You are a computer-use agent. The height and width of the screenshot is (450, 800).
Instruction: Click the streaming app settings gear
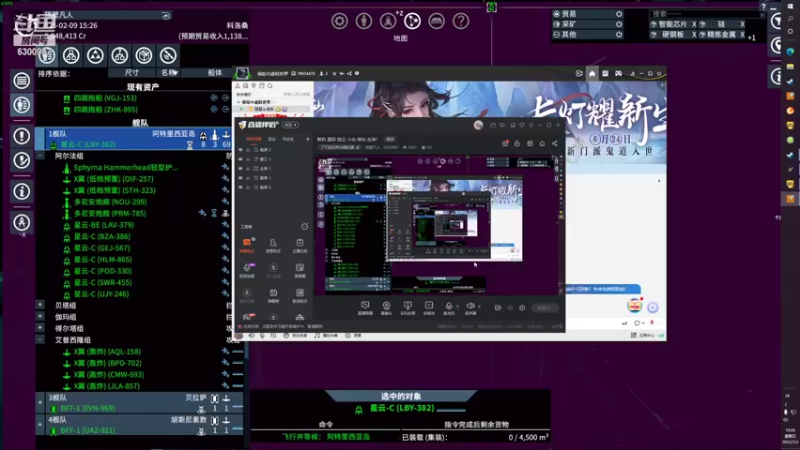pos(522,308)
